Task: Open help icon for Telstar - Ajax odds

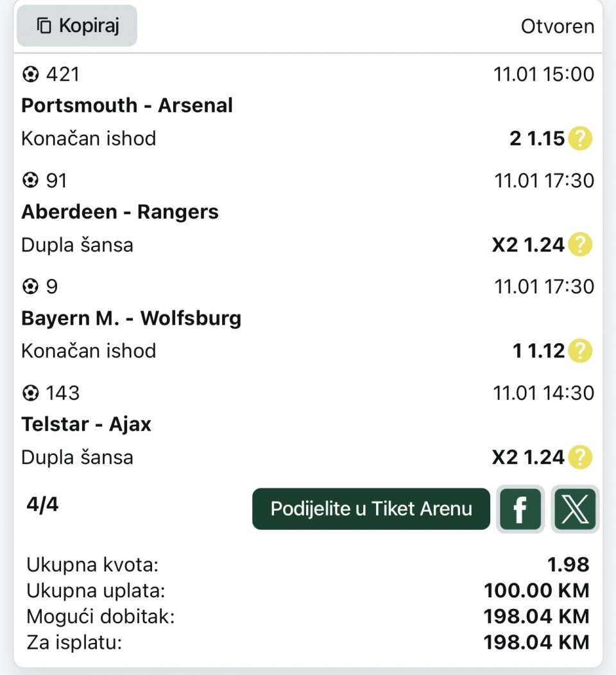Action: [x=580, y=457]
